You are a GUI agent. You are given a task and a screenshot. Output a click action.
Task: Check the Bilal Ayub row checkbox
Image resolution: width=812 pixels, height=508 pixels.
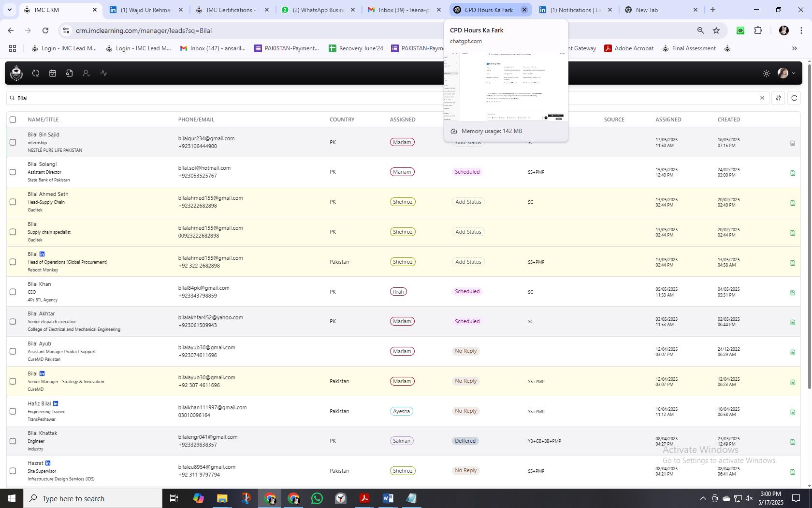click(13, 351)
